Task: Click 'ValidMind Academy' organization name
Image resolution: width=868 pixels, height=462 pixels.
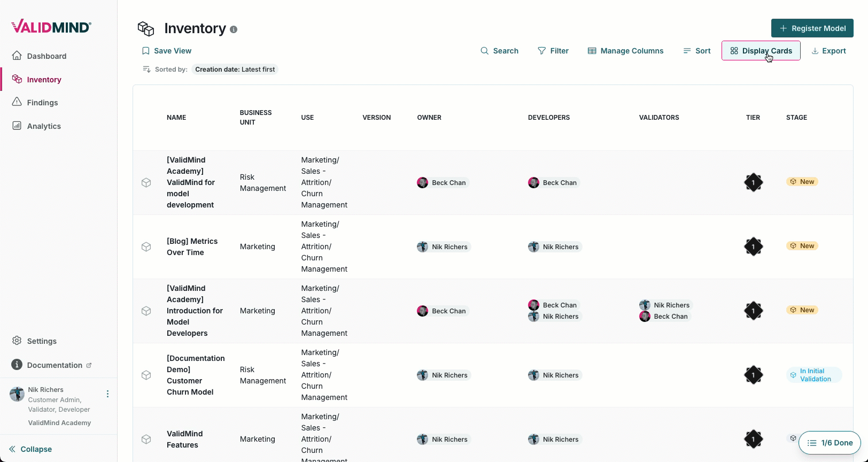Action: [59, 422]
